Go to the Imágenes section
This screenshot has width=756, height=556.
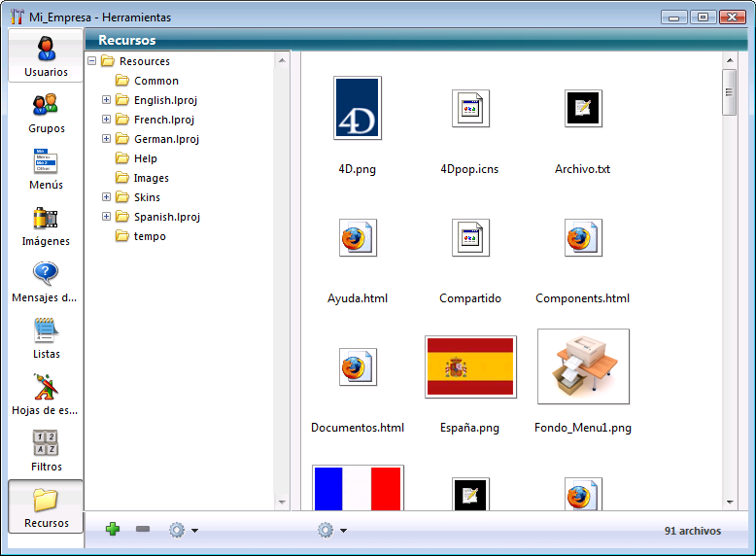point(46,225)
